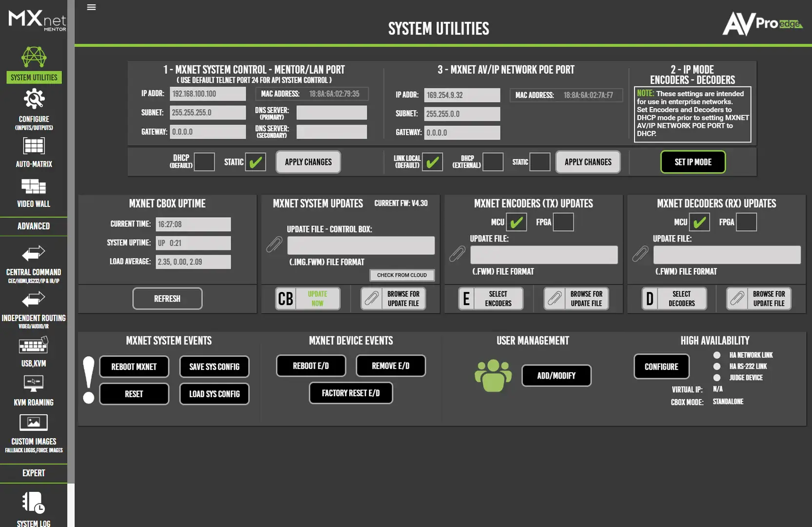Enable DHCP (Default) for Mentor/LAN port
Image resolution: width=812 pixels, height=527 pixels.
204,162
